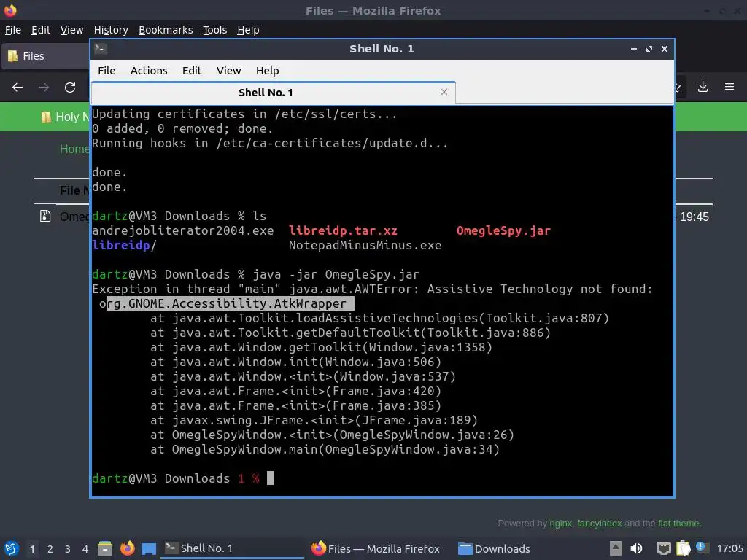Switch to workspace 2
This screenshot has width=747, height=560.
tap(50, 549)
